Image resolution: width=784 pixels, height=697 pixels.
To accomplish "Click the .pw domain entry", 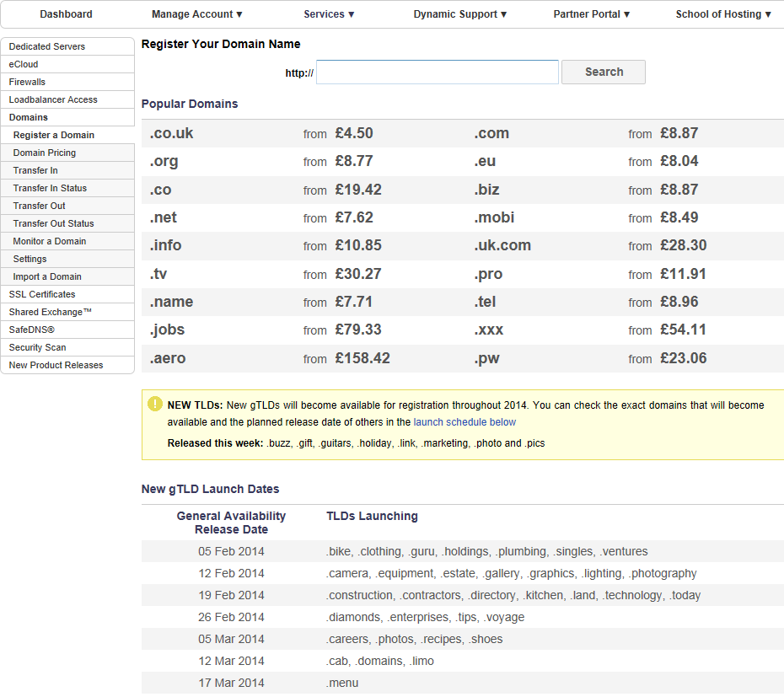I will [x=487, y=359].
